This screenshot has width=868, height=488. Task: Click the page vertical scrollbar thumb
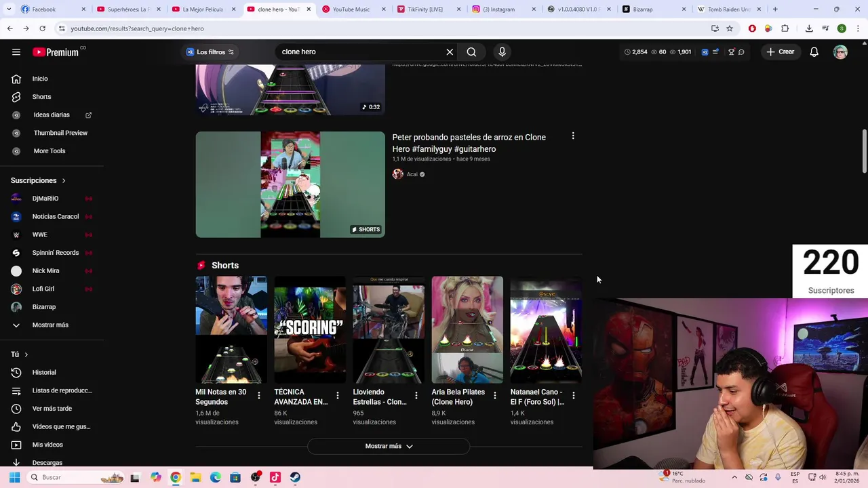(x=864, y=151)
